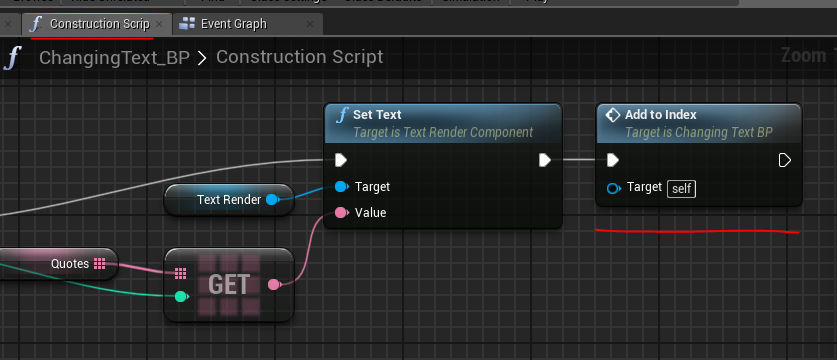This screenshot has width=837, height=360.
Task: Click the Text Render output pin
Action: [272, 200]
